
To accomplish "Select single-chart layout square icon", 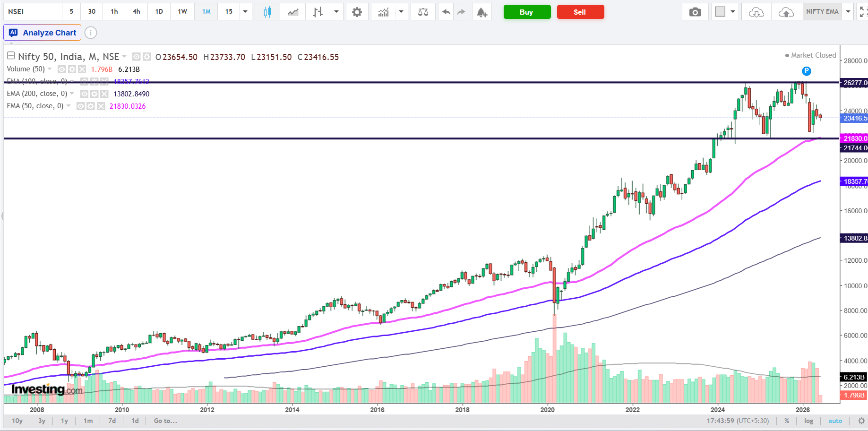I will (720, 12).
